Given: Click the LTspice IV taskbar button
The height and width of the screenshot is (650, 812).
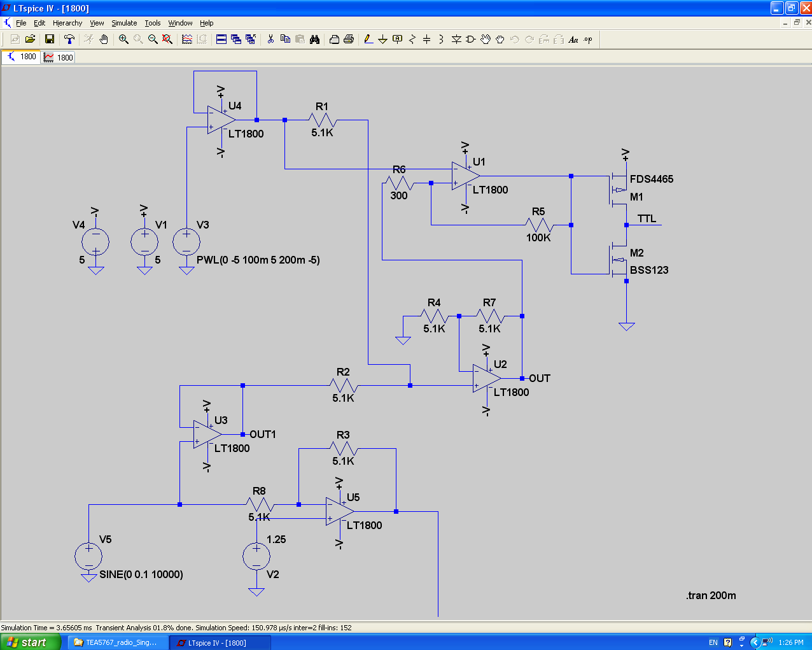Looking at the screenshot, I should (x=220, y=642).
